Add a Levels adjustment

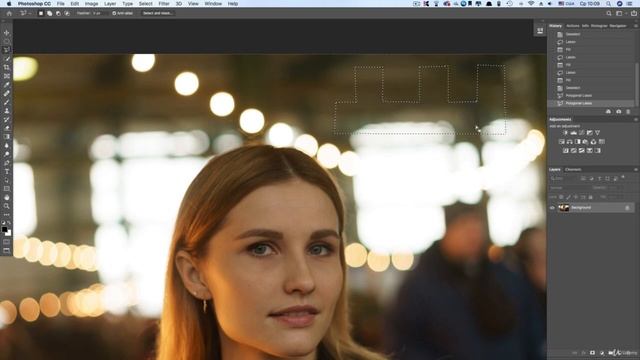pos(573,133)
